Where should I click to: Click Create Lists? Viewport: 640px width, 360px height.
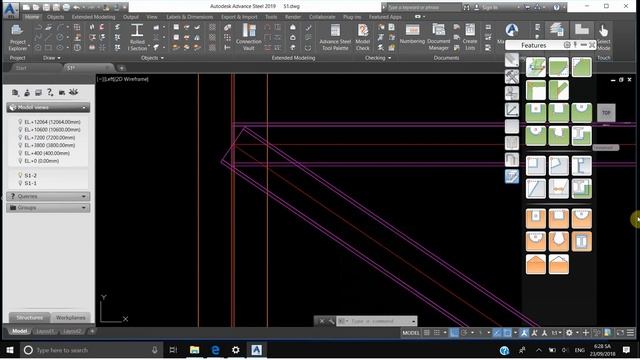click(470, 38)
